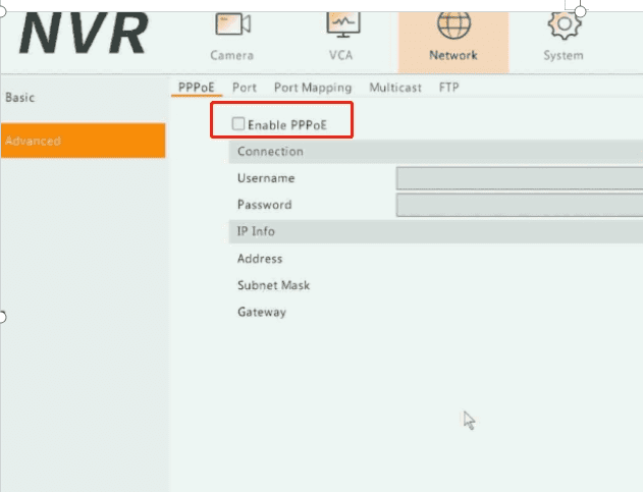Open the System gear icon
643x492 pixels.
[x=563, y=24]
